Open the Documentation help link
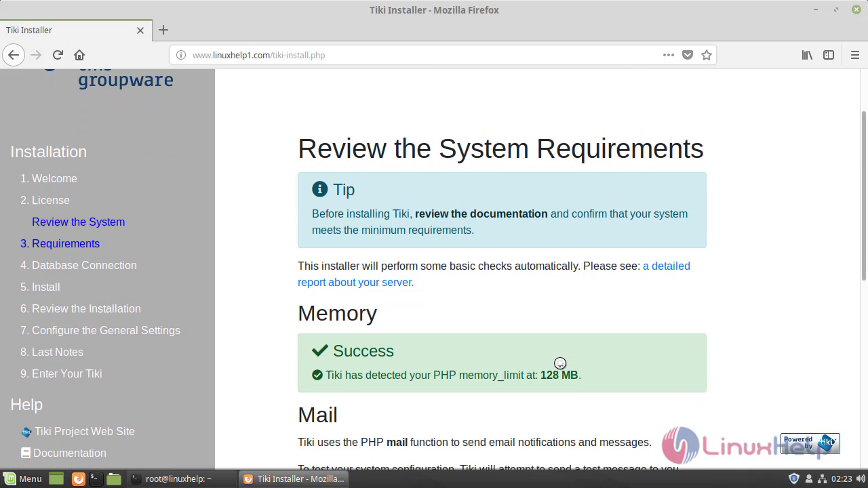This screenshot has width=868, height=488. coord(70,453)
